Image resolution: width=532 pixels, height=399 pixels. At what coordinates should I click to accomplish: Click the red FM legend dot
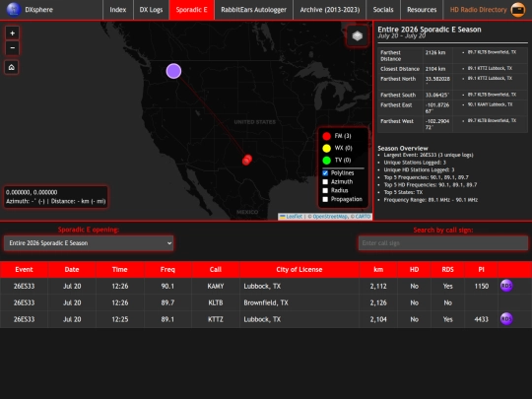[326, 136]
